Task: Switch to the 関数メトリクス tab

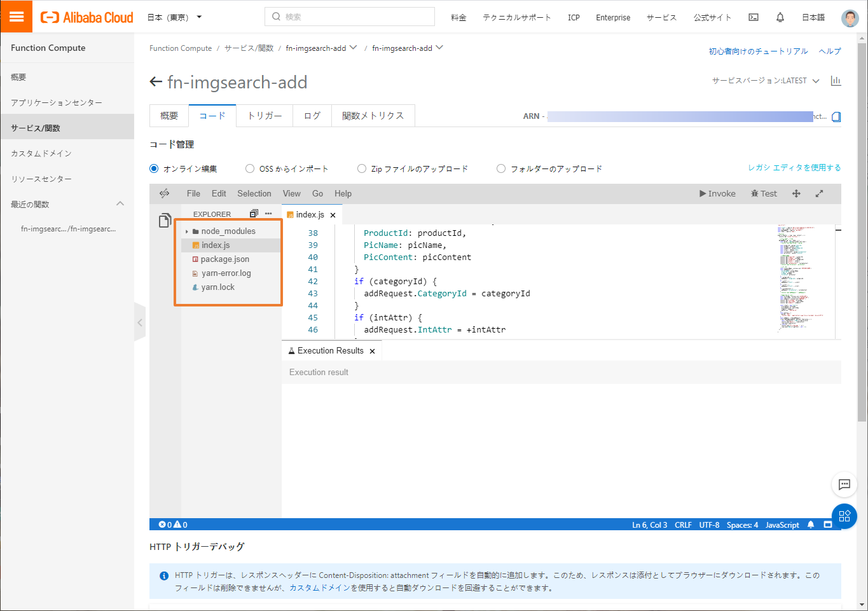Action: (x=373, y=116)
